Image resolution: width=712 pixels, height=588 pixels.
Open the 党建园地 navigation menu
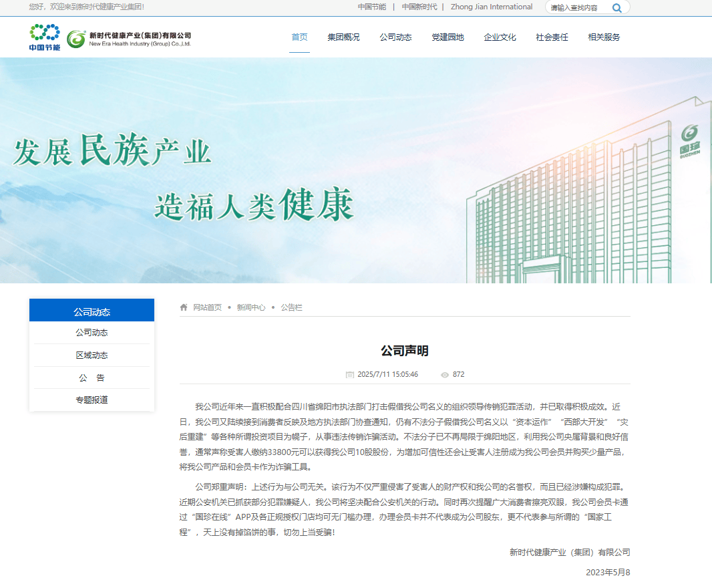point(448,37)
